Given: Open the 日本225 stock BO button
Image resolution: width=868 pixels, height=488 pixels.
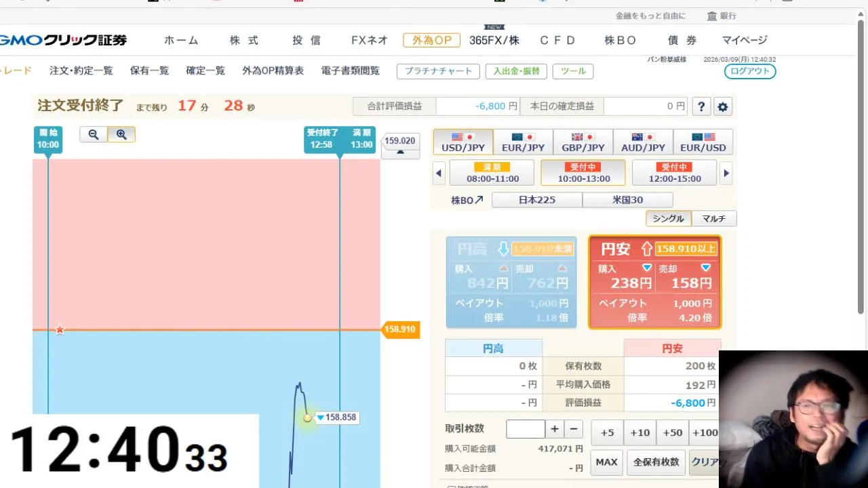Looking at the screenshot, I should click(537, 200).
